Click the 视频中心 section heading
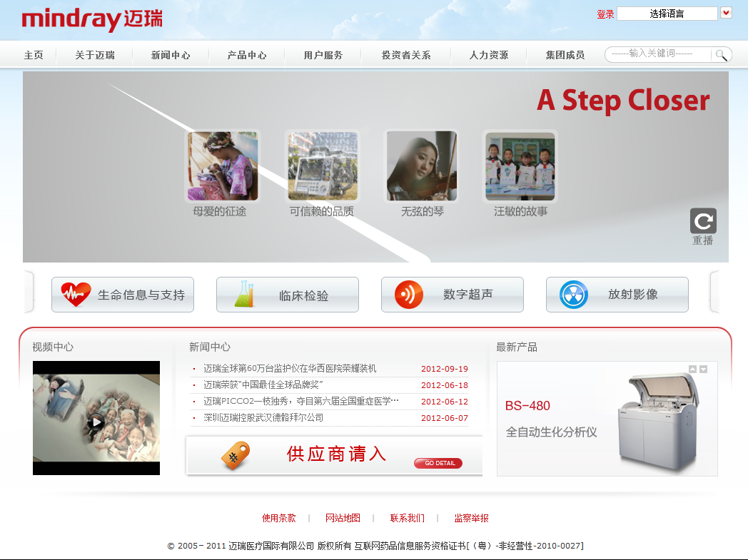The height and width of the screenshot is (560, 748). click(x=53, y=347)
